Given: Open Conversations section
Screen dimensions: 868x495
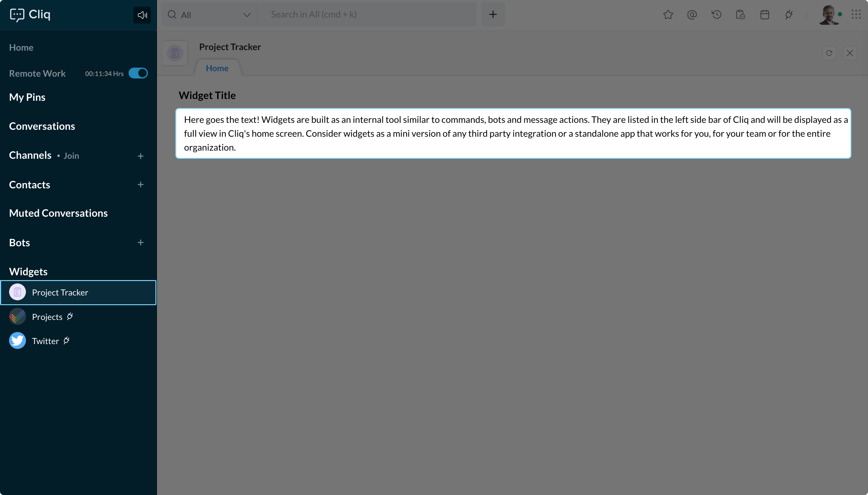Looking at the screenshot, I should click(42, 126).
